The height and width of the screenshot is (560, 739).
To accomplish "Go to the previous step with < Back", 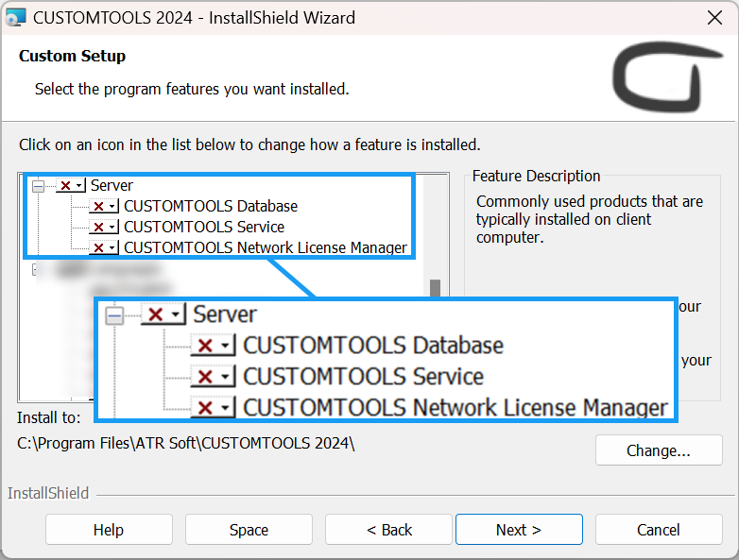I will (x=388, y=530).
